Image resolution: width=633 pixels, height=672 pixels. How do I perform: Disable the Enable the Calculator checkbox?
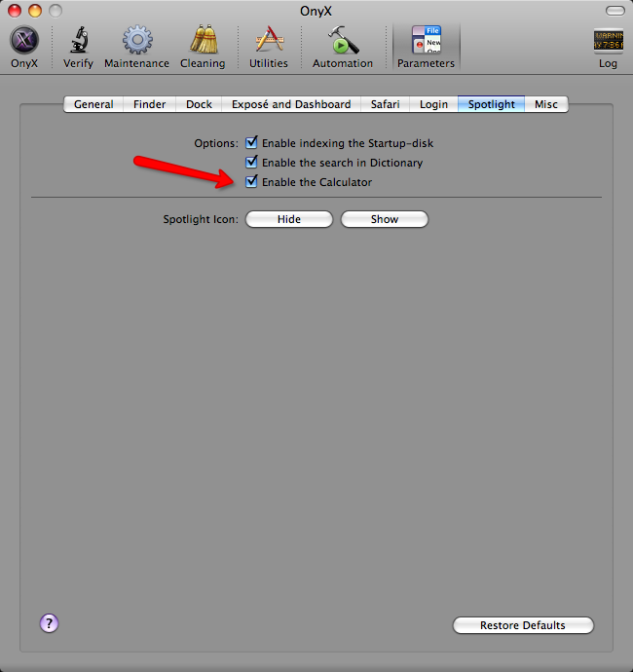click(x=251, y=181)
